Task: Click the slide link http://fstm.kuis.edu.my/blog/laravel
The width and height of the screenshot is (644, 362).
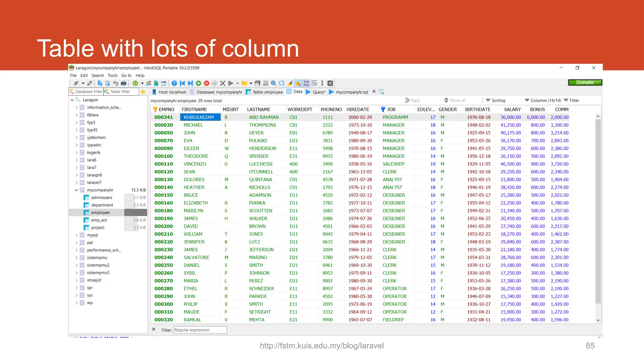Action: (x=322, y=346)
